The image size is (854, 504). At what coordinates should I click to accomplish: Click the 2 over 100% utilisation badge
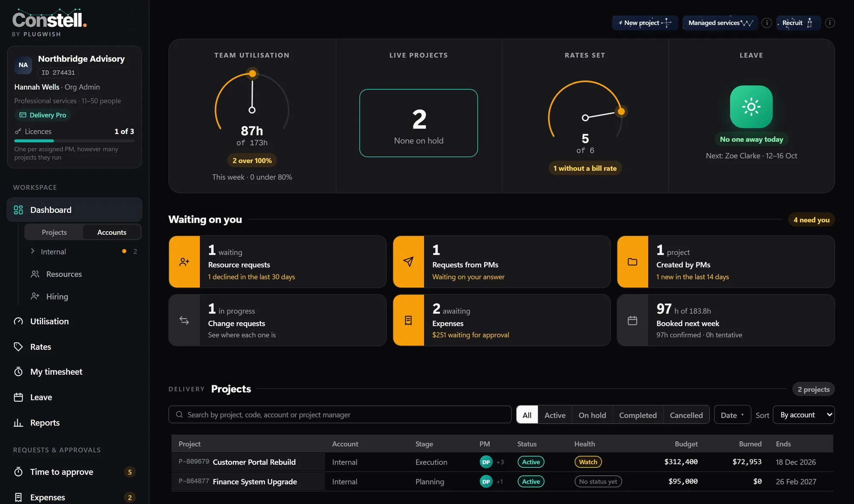[x=252, y=161]
